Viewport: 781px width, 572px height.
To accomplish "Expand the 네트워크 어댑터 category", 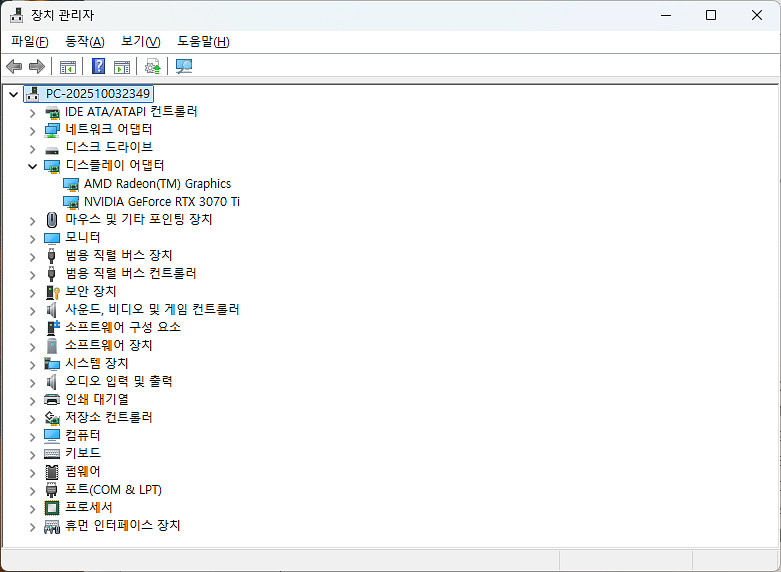I will pos(32,130).
